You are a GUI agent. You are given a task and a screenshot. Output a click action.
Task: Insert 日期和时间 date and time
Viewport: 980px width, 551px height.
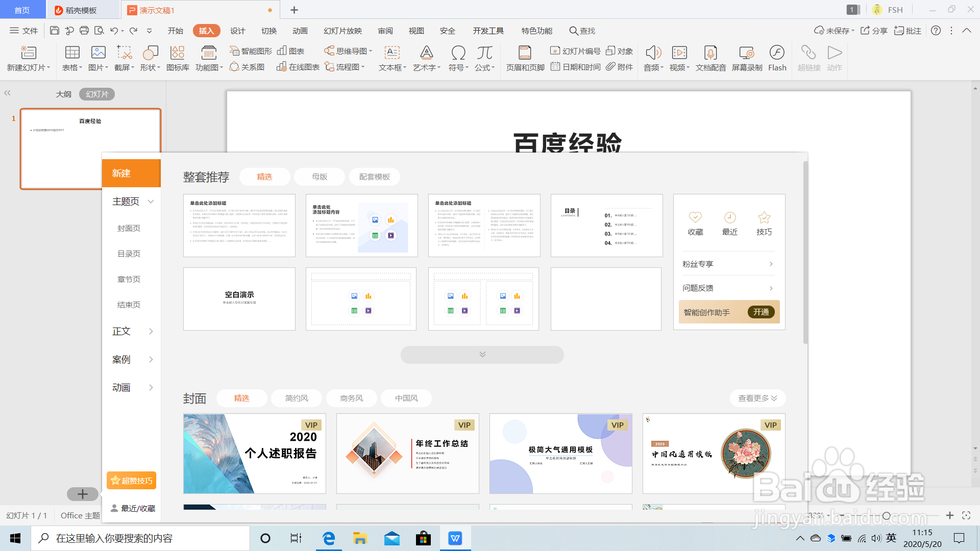tap(575, 67)
